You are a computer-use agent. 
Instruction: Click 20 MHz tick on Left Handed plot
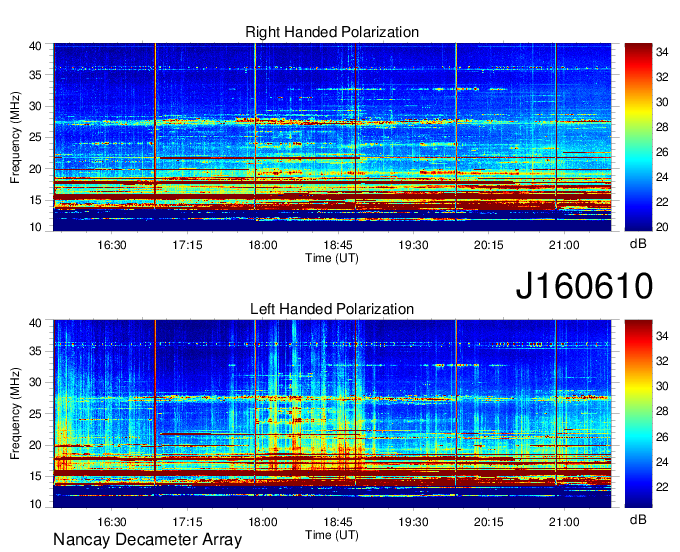coord(35,445)
